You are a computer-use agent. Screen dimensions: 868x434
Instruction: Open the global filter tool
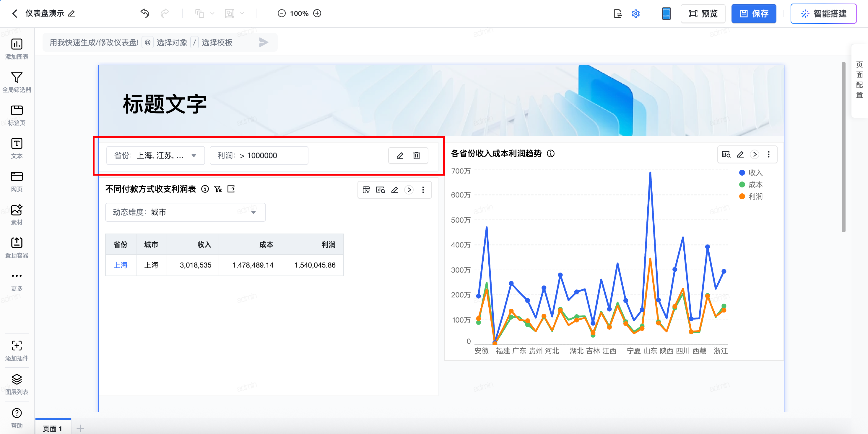[x=17, y=77]
